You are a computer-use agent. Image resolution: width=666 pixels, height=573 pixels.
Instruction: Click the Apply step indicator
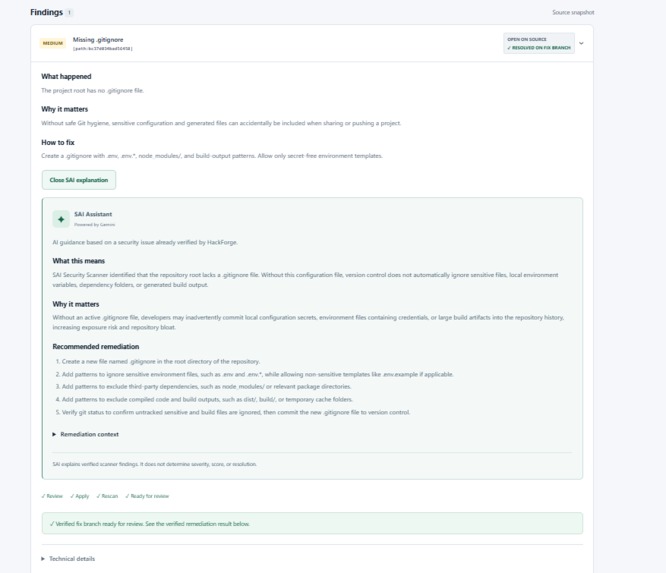tap(79, 496)
